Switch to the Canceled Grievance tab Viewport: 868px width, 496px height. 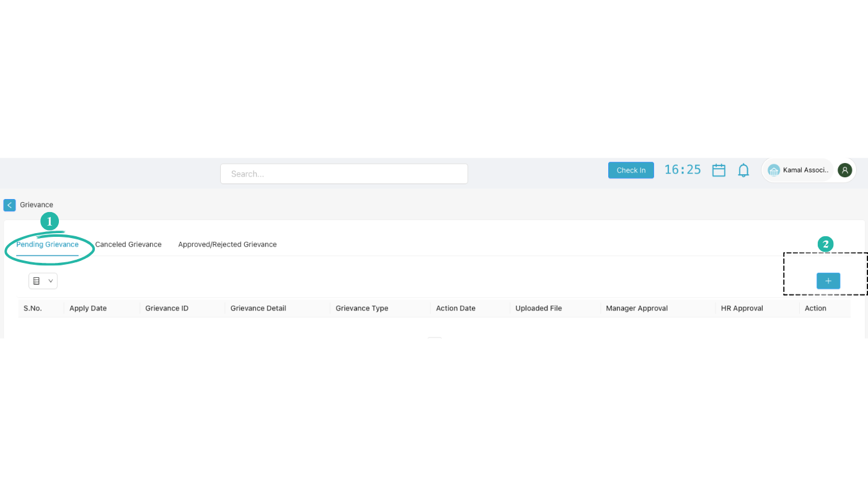(128, 244)
